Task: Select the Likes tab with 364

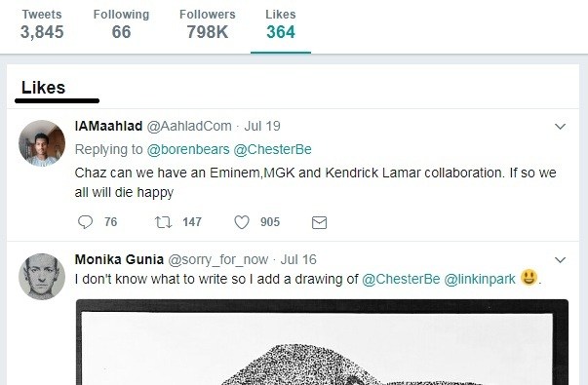Action: 281,24
